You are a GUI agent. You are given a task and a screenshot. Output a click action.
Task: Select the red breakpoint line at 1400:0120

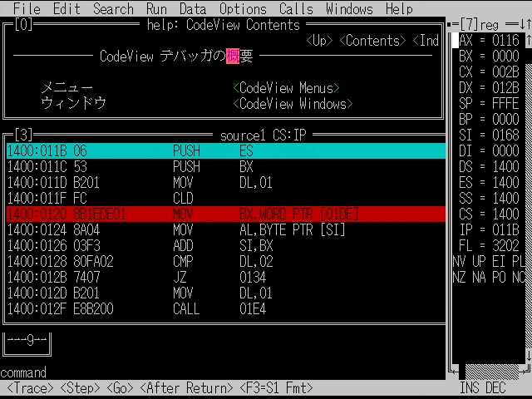(226, 214)
